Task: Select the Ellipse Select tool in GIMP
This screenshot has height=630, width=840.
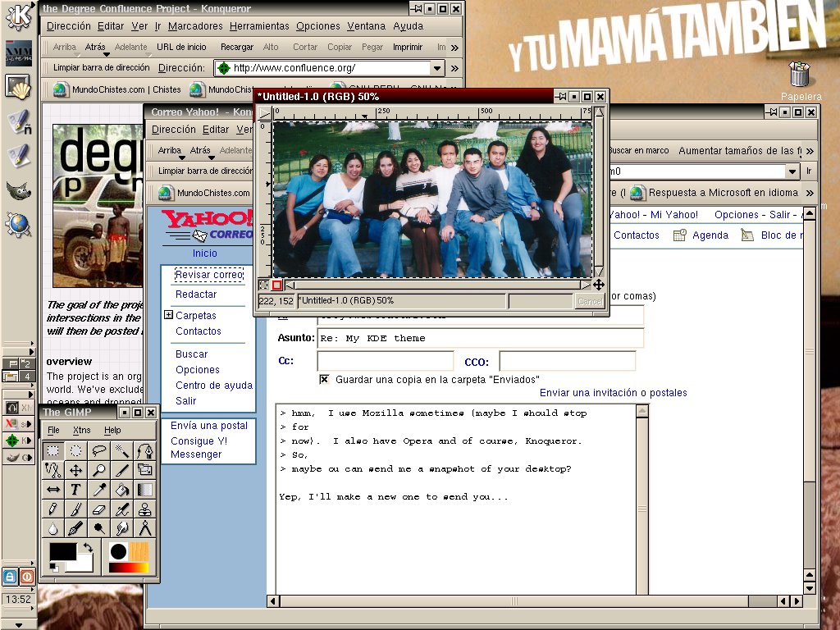Action: point(76,450)
